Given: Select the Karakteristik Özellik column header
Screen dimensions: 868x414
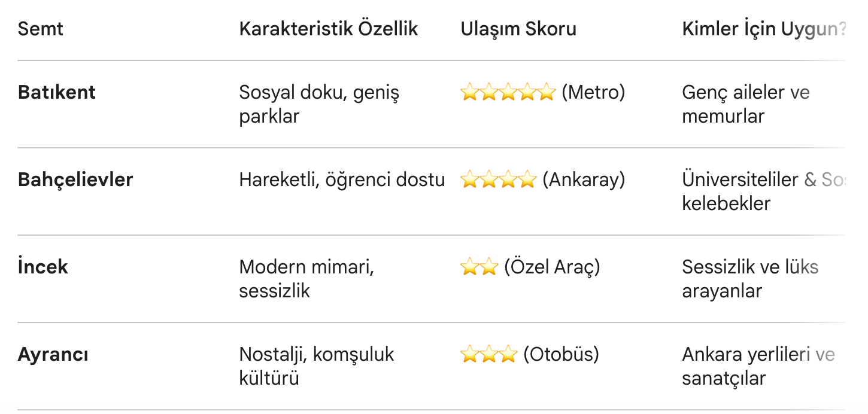Looking at the screenshot, I should pos(328,29).
